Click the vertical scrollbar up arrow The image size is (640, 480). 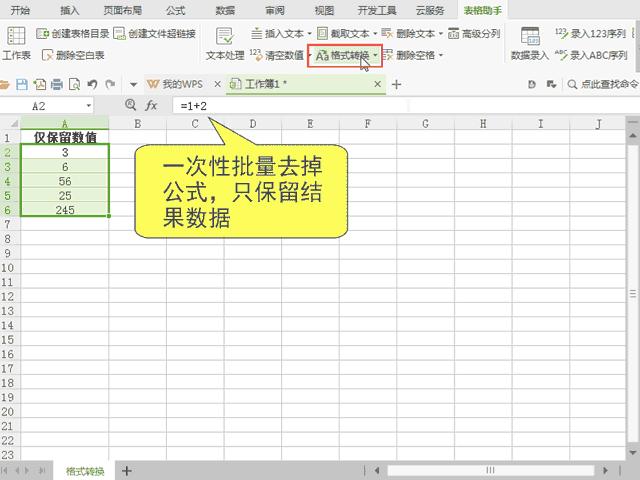(x=633, y=135)
